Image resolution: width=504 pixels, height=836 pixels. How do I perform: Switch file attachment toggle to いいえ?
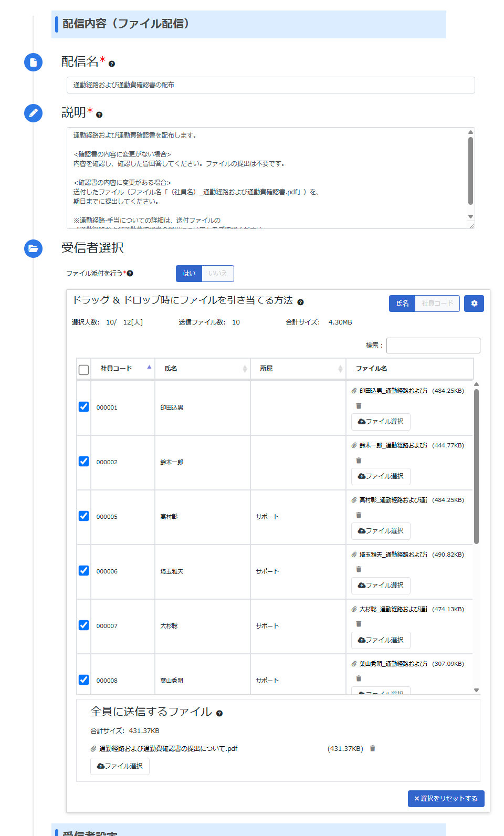[x=218, y=274]
